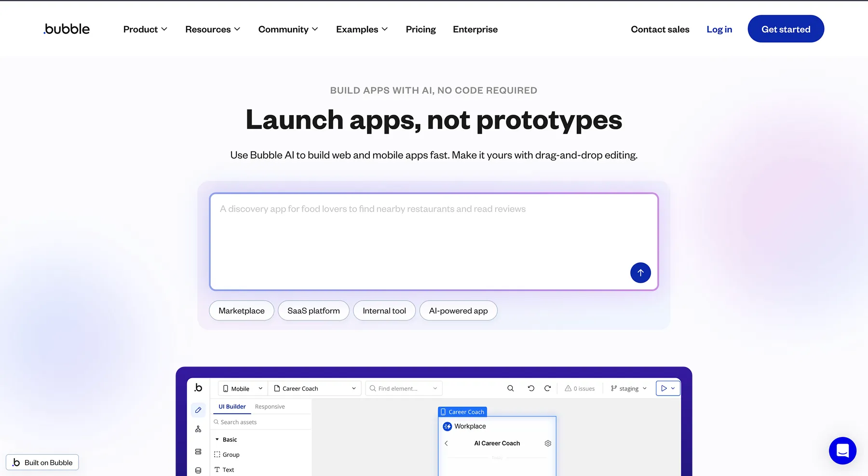Click the back chevron in app preview
This screenshot has width=868, height=476.
click(x=446, y=443)
